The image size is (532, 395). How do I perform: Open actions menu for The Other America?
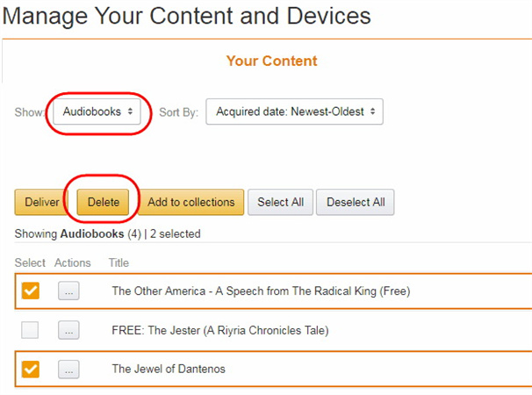click(x=68, y=291)
